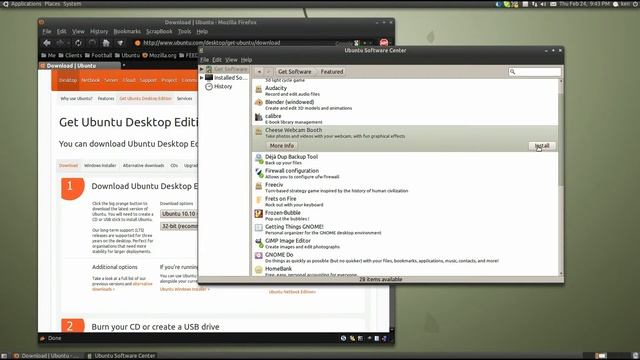This screenshot has height=360, width=640.
Task: Click the Get Software breadcrumb button
Action: [x=294, y=72]
